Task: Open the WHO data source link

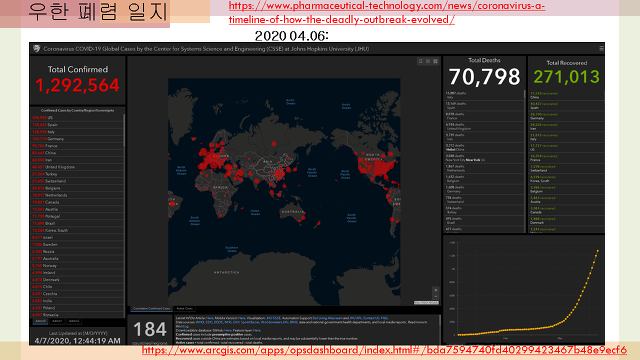Action: pyautogui.click(x=200, y=322)
